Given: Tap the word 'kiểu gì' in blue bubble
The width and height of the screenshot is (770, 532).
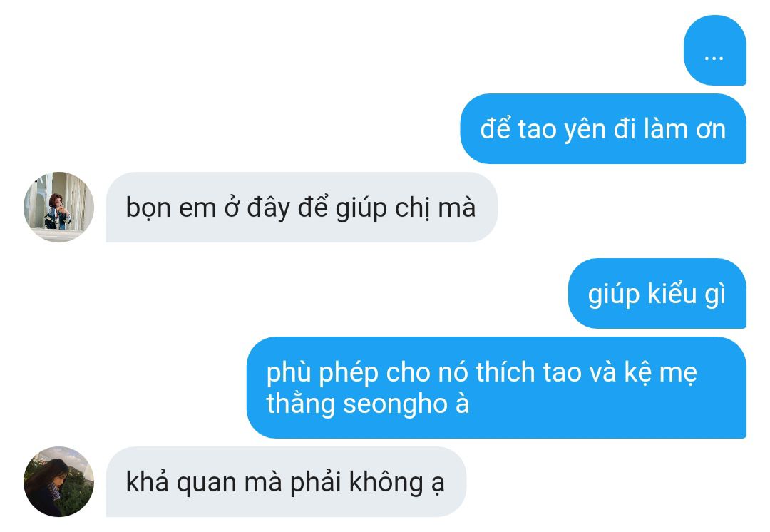Looking at the screenshot, I should click(x=687, y=295).
